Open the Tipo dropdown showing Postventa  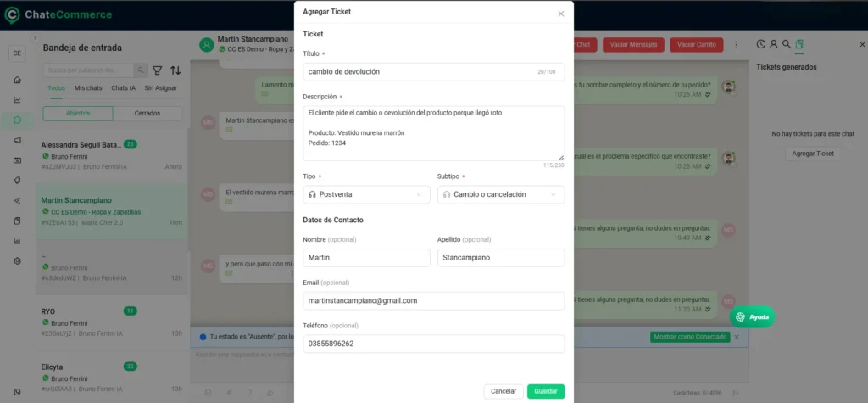pyautogui.click(x=366, y=194)
